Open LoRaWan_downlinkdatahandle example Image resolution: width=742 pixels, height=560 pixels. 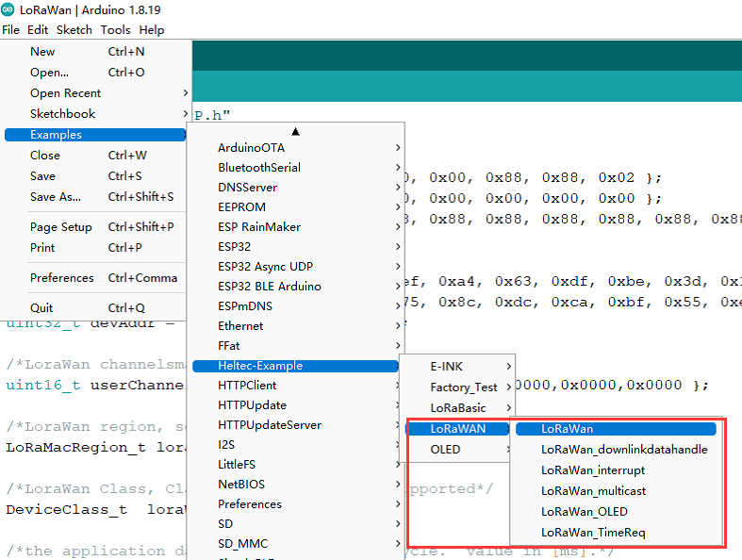[x=623, y=450]
